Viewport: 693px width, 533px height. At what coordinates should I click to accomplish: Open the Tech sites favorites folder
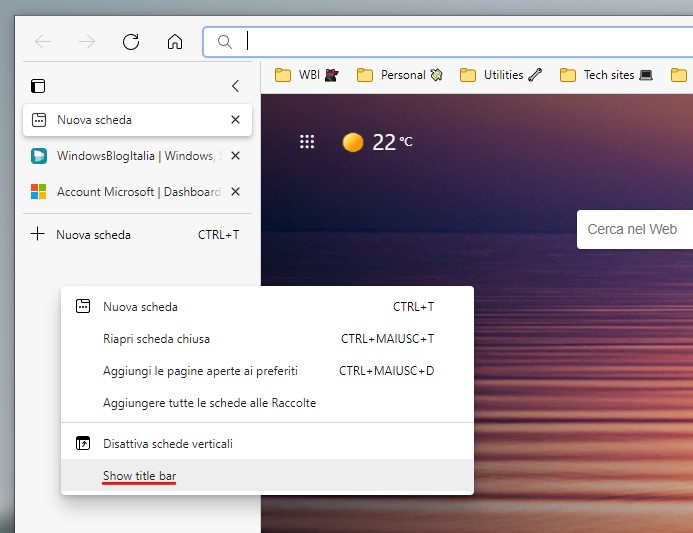pos(606,75)
